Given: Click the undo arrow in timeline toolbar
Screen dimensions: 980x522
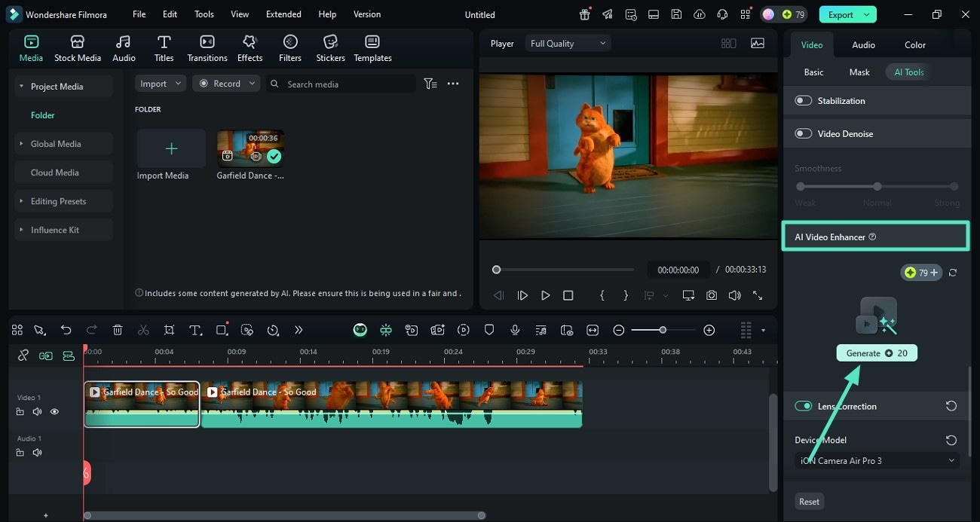Looking at the screenshot, I should (66, 330).
